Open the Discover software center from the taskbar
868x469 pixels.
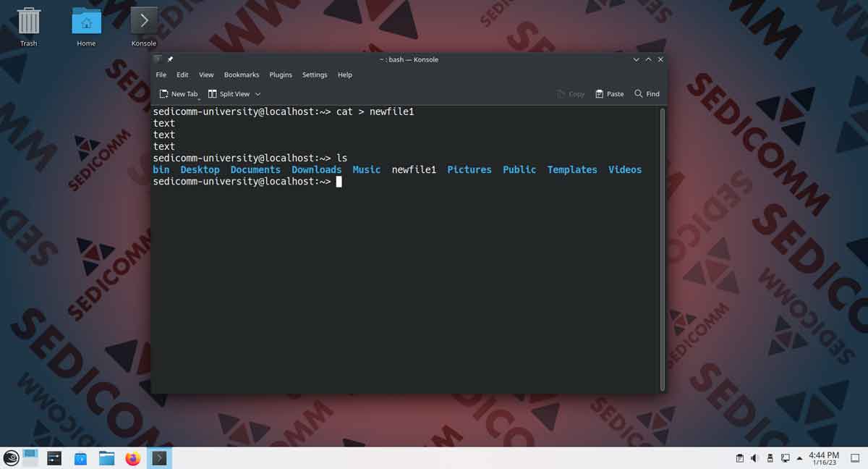point(80,457)
